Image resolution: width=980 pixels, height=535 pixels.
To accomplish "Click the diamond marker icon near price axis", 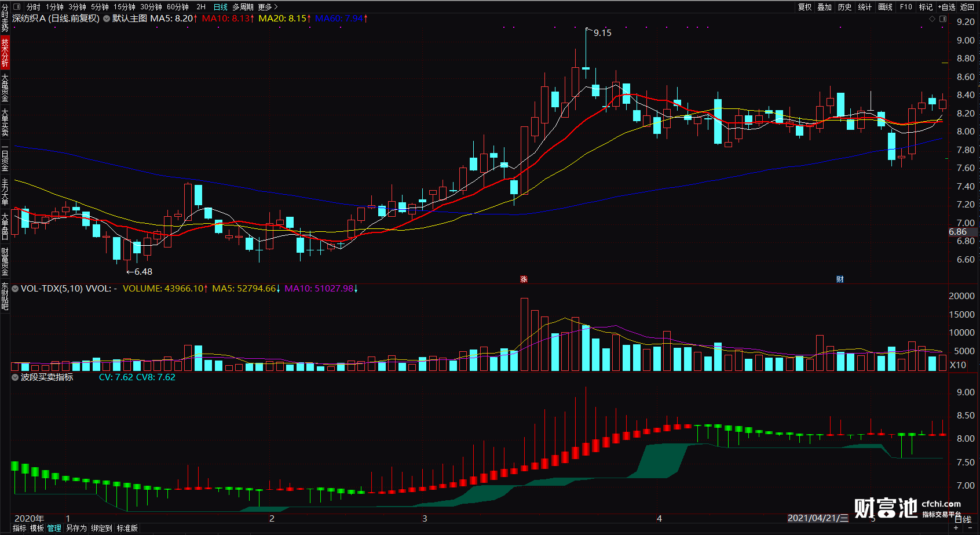I will (x=932, y=19).
